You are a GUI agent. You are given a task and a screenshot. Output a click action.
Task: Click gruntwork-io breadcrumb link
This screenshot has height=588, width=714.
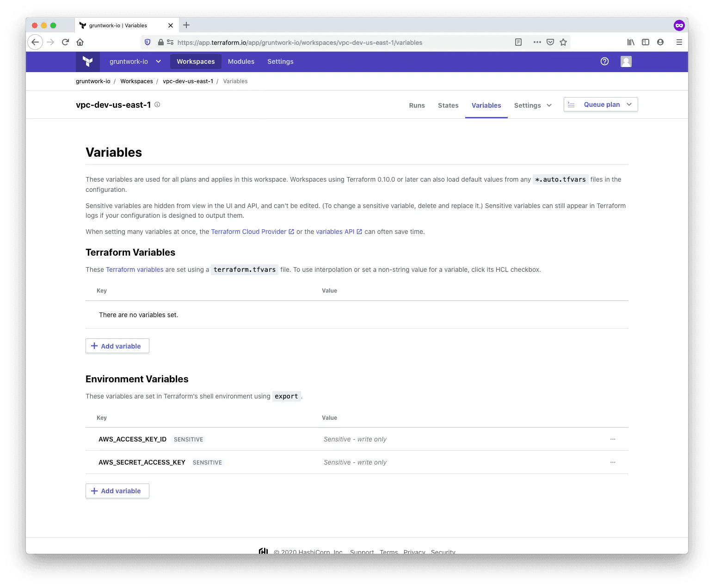93,81
